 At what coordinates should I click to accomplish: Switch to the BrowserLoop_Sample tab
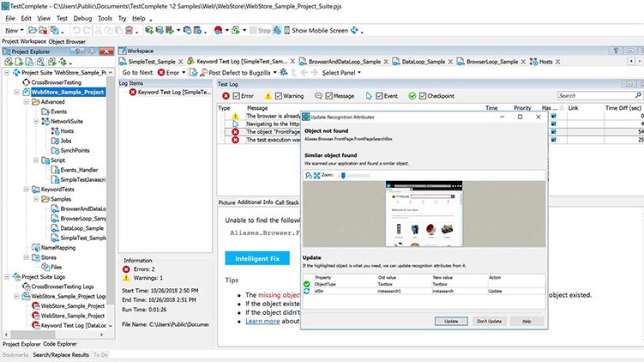pos(492,62)
